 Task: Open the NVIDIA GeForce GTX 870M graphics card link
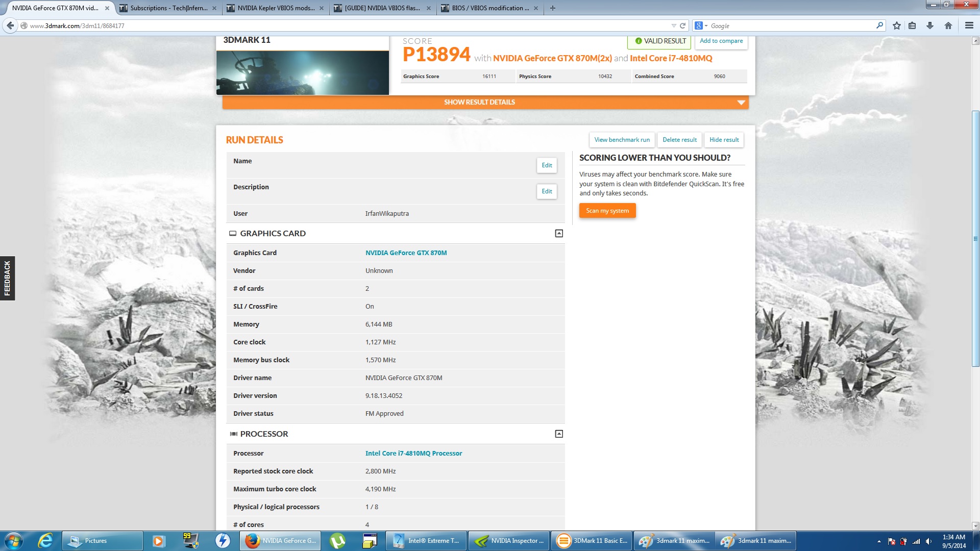click(406, 253)
